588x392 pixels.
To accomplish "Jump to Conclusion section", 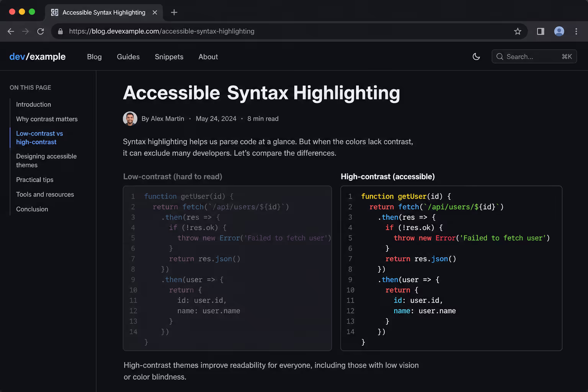I will click(32, 209).
